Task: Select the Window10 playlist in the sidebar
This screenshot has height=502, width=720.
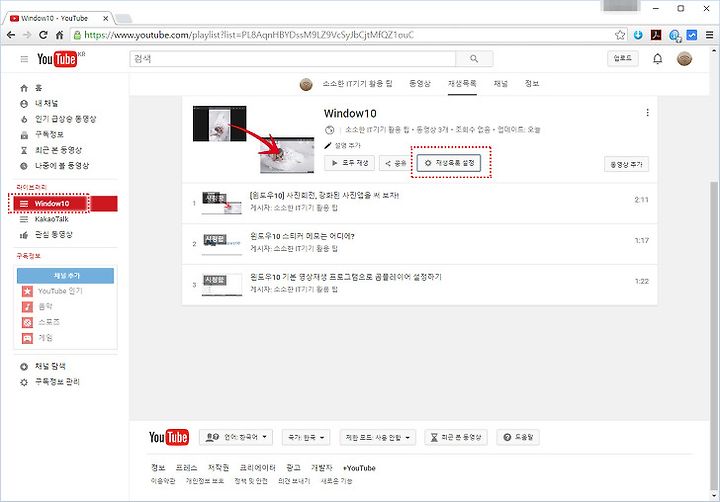Action: coord(65,203)
